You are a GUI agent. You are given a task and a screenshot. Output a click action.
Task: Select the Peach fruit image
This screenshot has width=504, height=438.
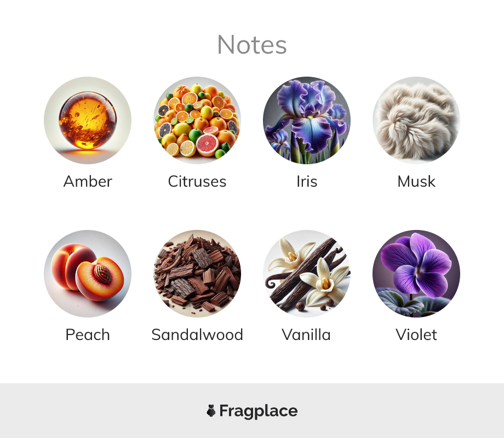[88, 273]
